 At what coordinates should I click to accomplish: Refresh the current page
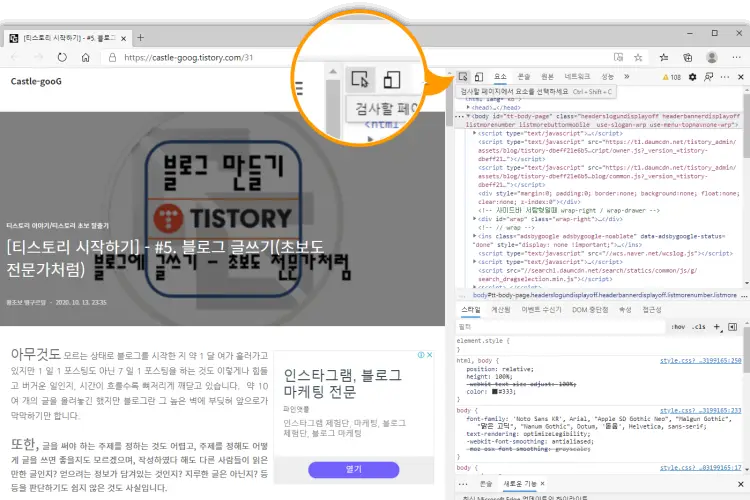pos(62,57)
